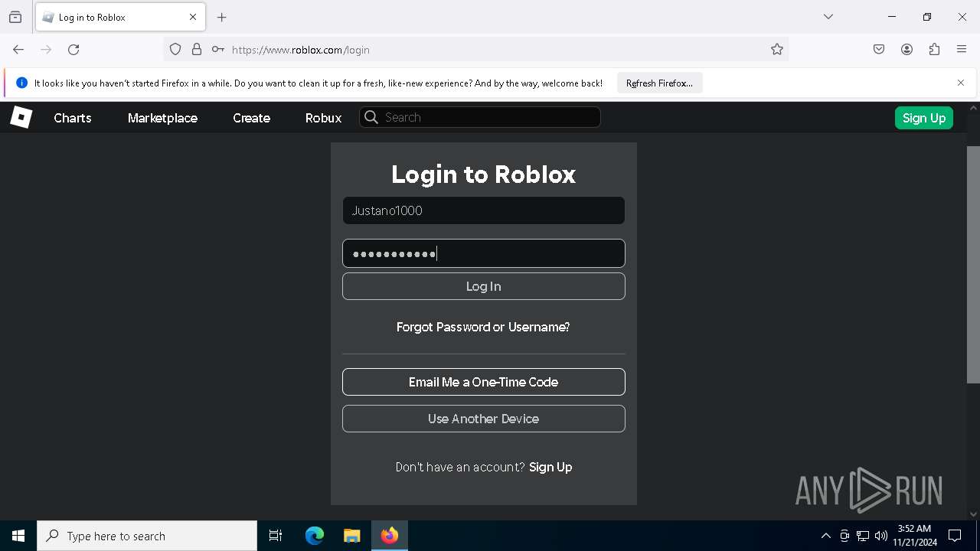The image size is (980, 551).
Task: Open the Pocket save icon
Action: tap(879, 50)
